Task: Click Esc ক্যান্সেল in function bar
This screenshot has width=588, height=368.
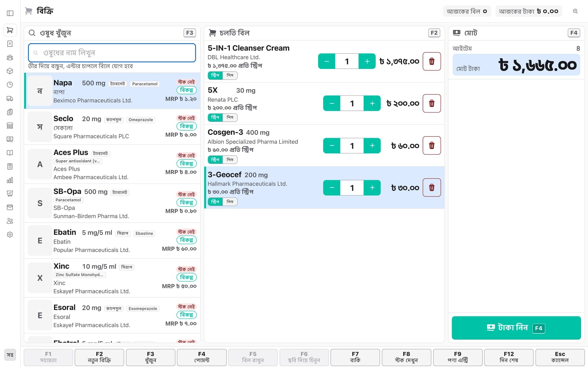Action: [560, 357]
